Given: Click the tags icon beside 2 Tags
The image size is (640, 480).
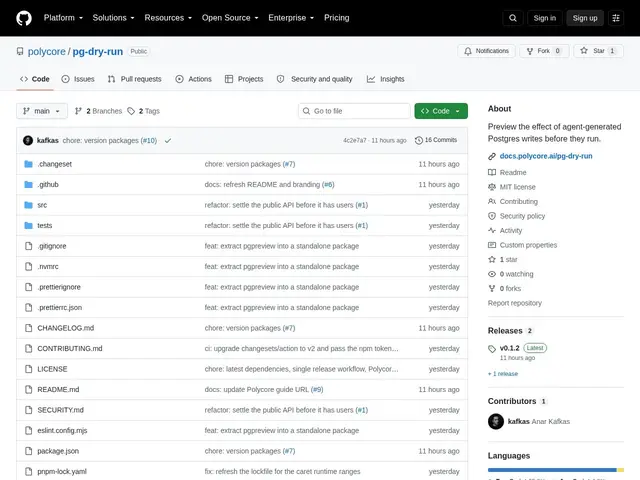Looking at the screenshot, I should pos(131,111).
